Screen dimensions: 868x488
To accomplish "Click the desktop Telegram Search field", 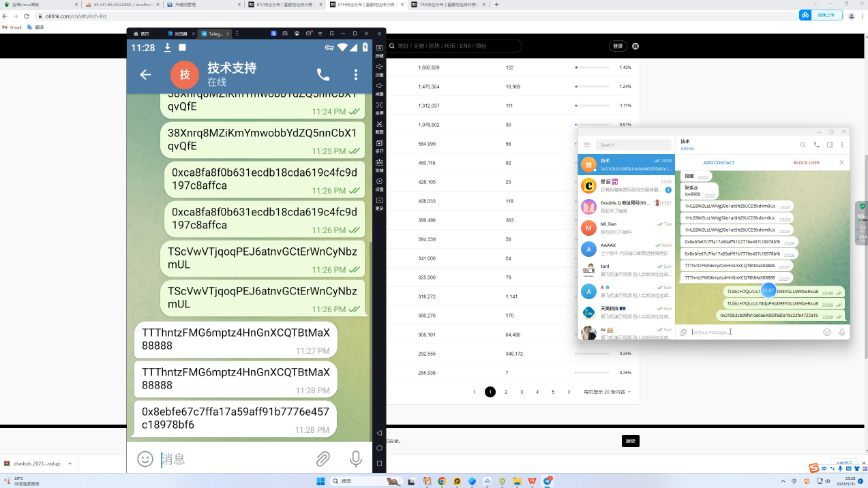I will point(633,144).
